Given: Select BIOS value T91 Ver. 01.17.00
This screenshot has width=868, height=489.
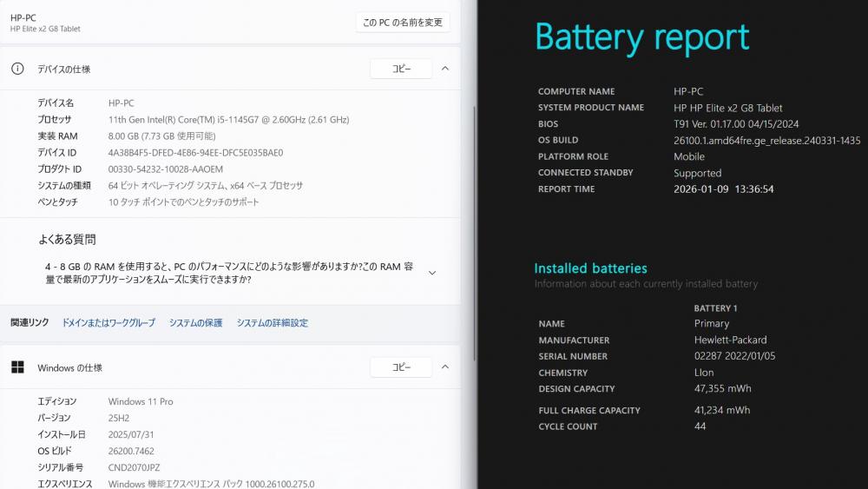Looking at the screenshot, I should click(736, 124).
